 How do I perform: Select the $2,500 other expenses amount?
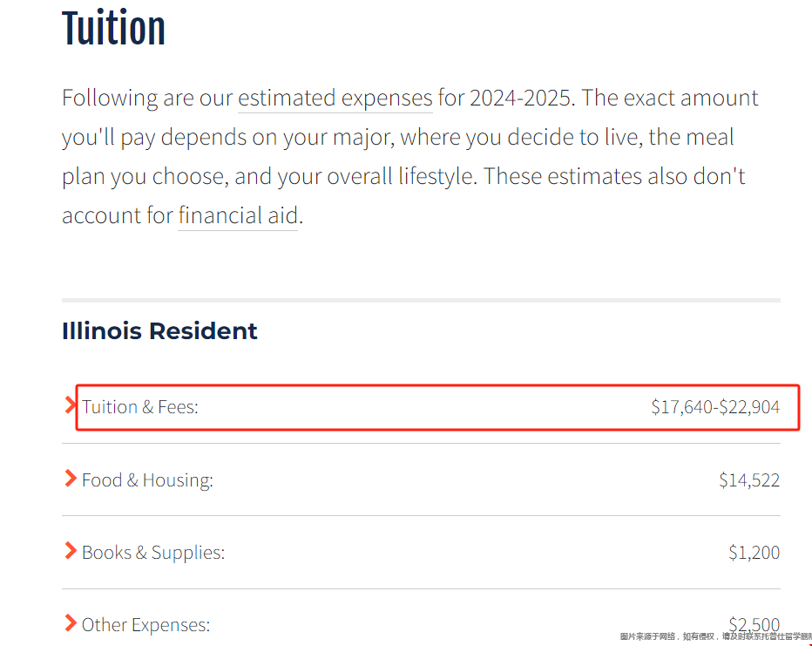pos(754,624)
